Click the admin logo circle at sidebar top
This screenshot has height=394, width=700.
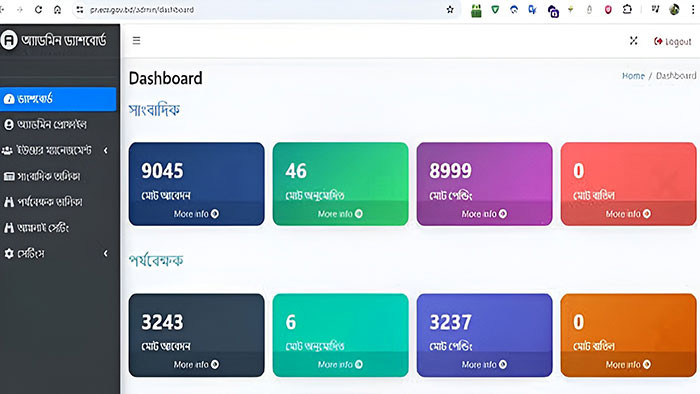tap(9, 40)
